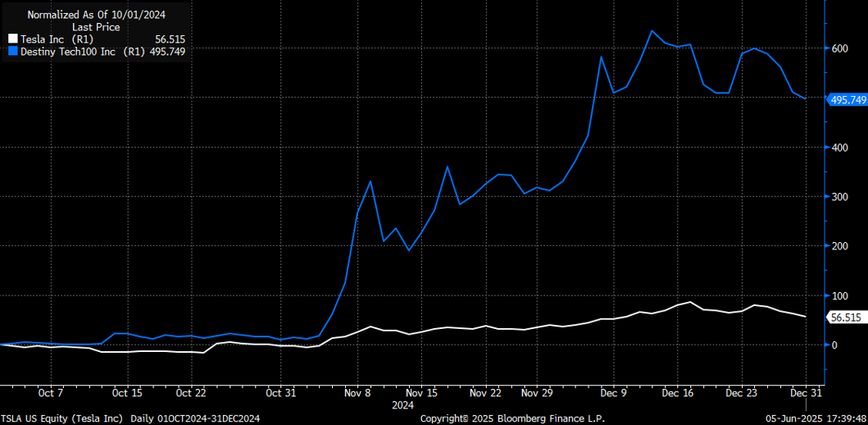The height and width of the screenshot is (425, 868).
Task: Click the highest peak of the blue line
Action: tap(652, 31)
